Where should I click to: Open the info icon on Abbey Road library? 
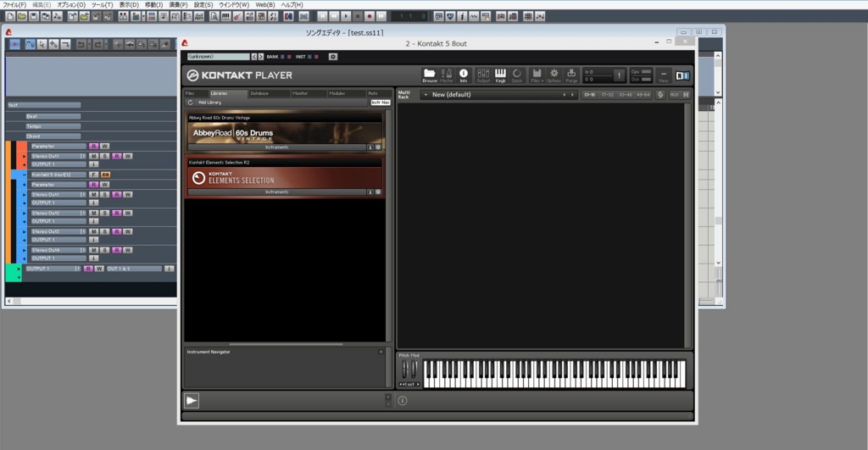point(370,147)
